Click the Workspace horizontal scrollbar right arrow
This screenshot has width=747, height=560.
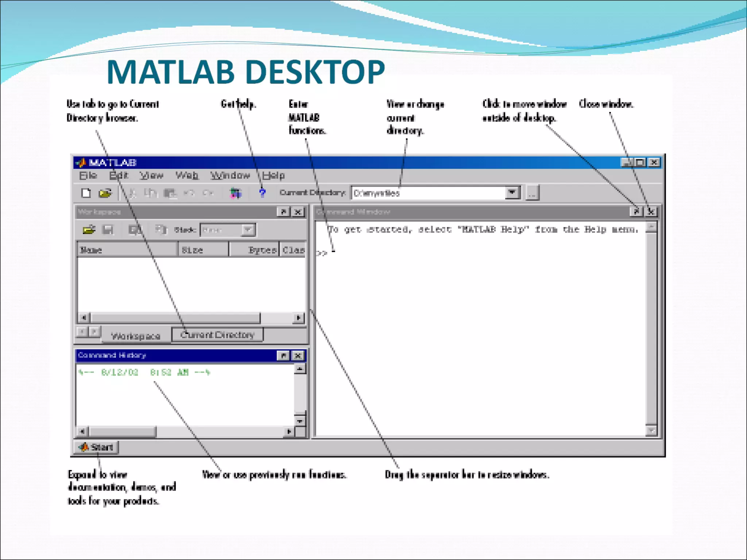(x=298, y=318)
